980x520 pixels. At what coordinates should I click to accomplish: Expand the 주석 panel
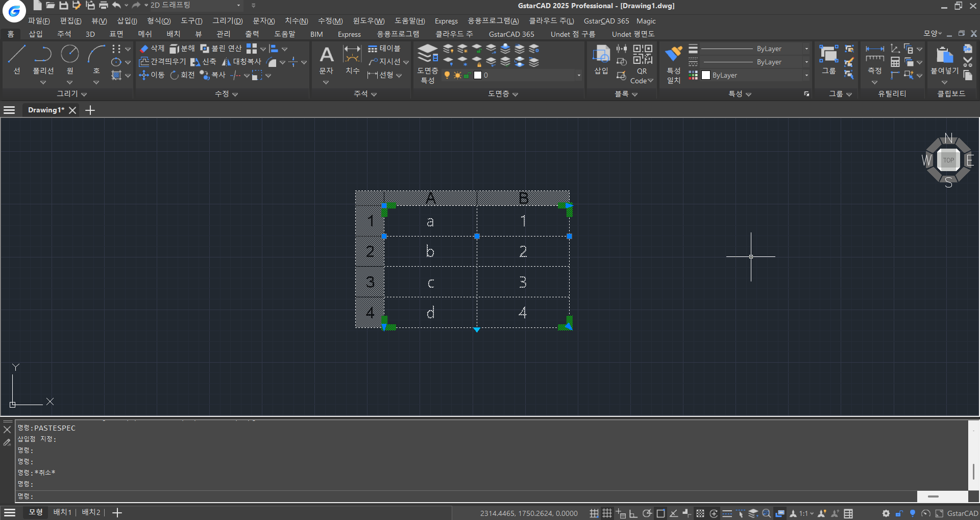tap(365, 94)
